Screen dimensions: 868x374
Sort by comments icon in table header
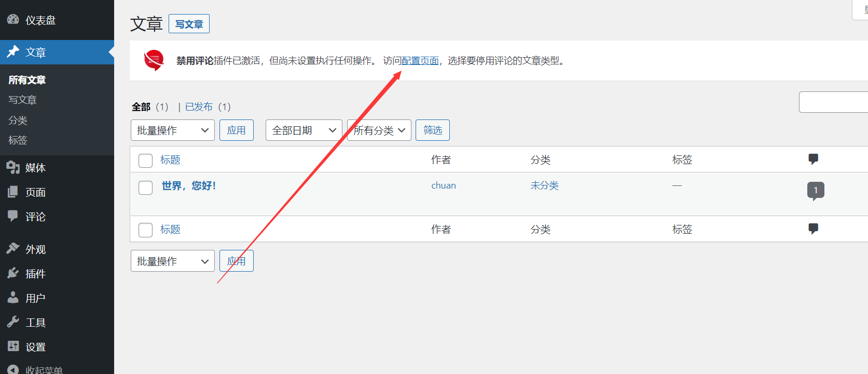pyautogui.click(x=813, y=159)
